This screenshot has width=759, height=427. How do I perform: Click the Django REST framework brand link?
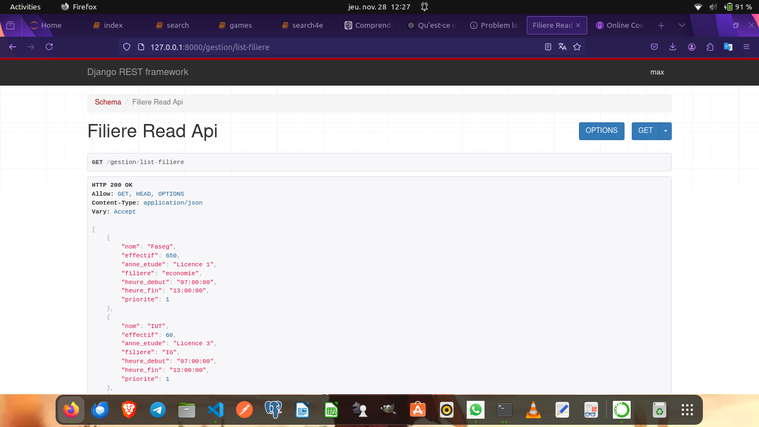click(x=137, y=72)
